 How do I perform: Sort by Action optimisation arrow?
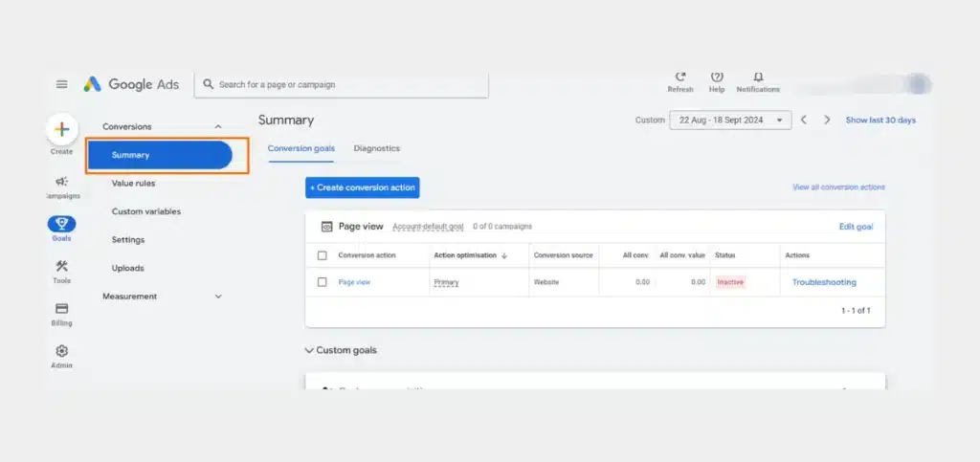point(504,255)
